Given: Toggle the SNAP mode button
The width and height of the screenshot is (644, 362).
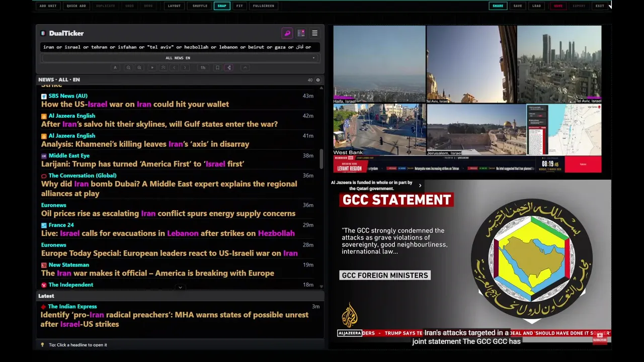Looking at the screenshot, I should [221, 6].
